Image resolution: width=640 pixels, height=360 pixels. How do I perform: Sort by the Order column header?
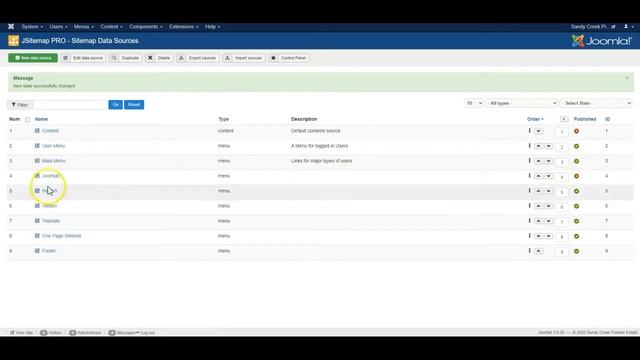tap(535, 119)
